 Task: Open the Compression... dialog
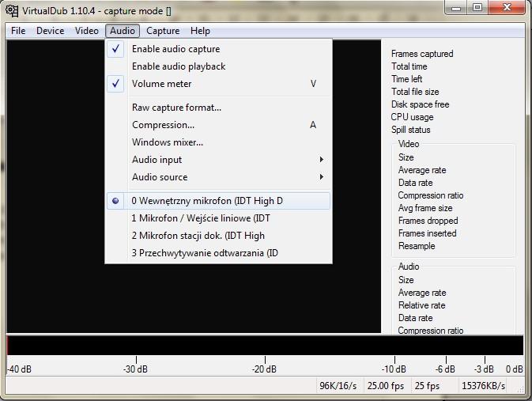218,125
